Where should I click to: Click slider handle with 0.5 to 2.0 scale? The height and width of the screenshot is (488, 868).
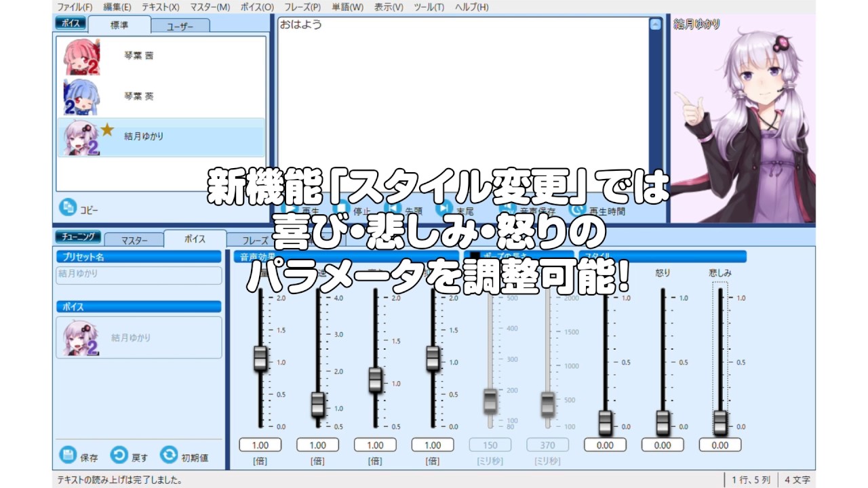[x=375, y=380]
